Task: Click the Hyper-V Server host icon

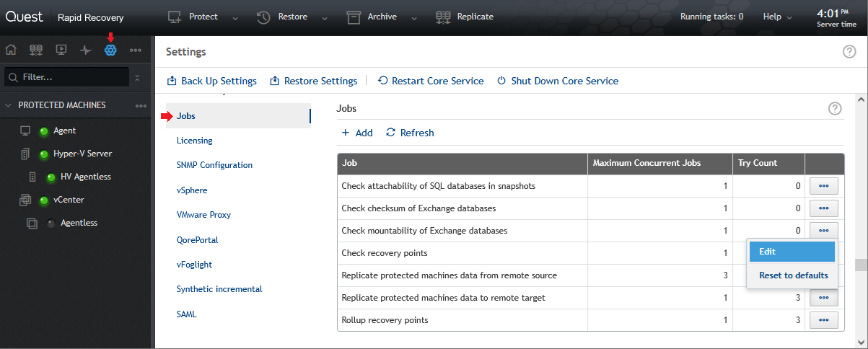Action: [25, 154]
